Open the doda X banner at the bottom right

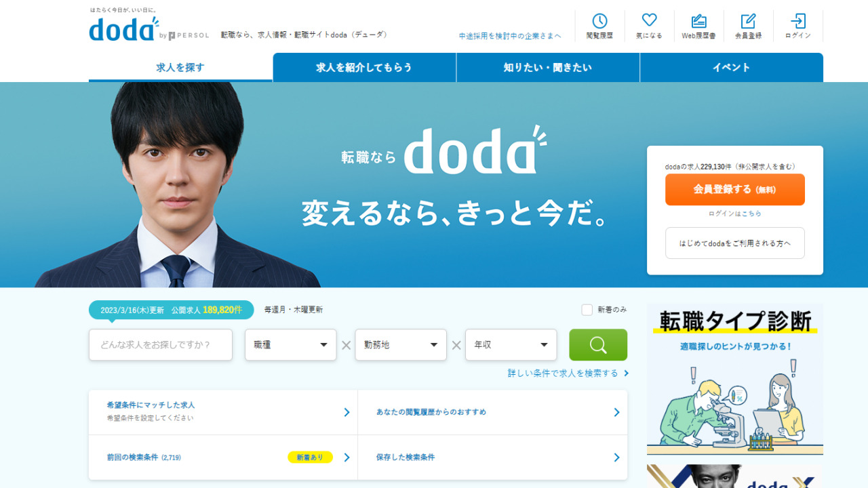click(x=735, y=476)
